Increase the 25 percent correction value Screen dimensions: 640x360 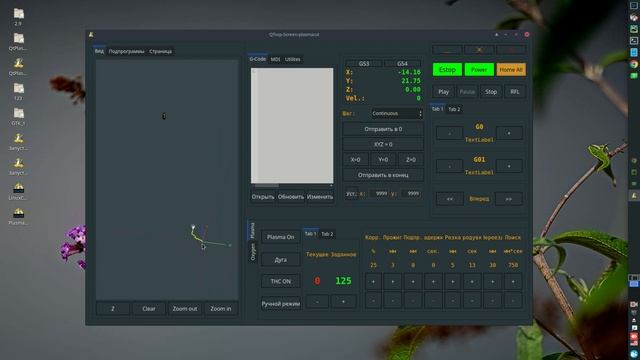pyautogui.click(x=373, y=281)
